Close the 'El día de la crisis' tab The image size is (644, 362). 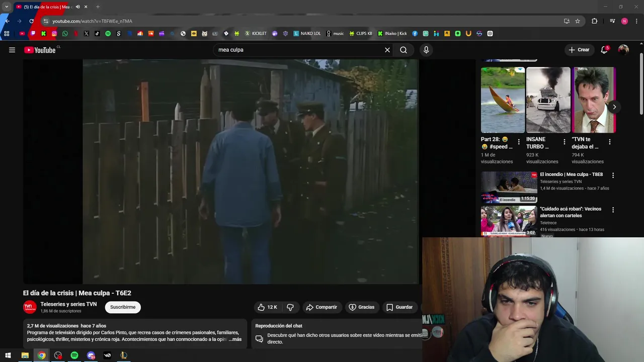point(86,7)
